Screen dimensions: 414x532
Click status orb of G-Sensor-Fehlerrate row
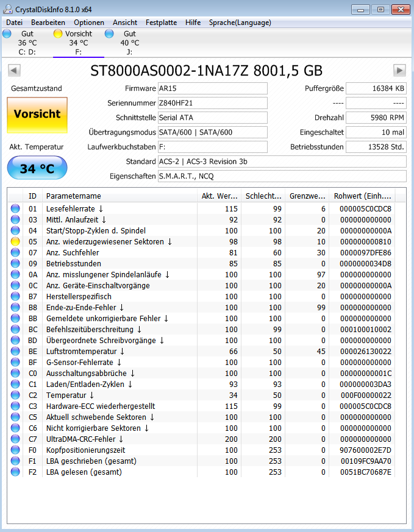(15, 362)
